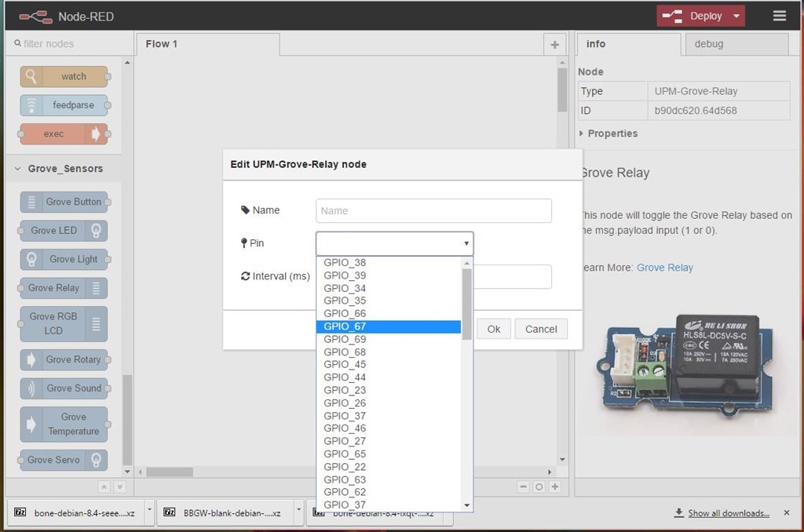The image size is (804, 532).
Task: Add a new flow tab with plus
Action: pos(554,45)
